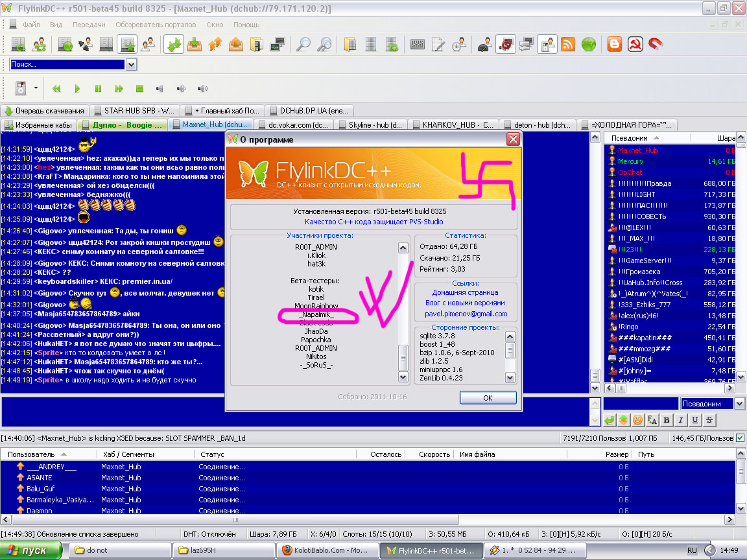Click the media player rewind button
Viewport: 747px width, 560px height.
[x=56, y=89]
